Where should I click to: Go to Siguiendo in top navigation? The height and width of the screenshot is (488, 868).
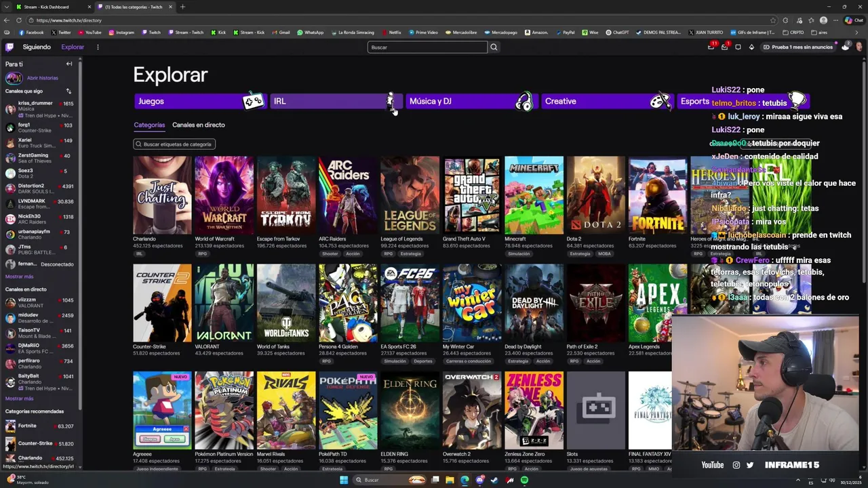(37, 47)
